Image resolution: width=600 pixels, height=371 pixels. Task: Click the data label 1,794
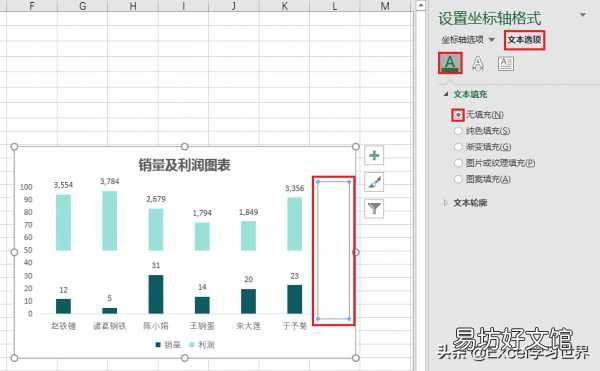pos(202,213)
